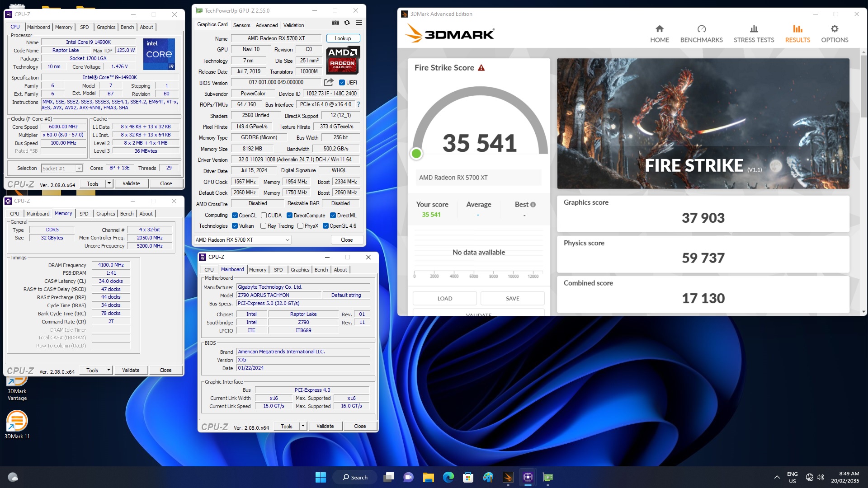Click Validate in CPU-Z Mainboard window
The image size is (868, 488).
[x=325, y=426]
